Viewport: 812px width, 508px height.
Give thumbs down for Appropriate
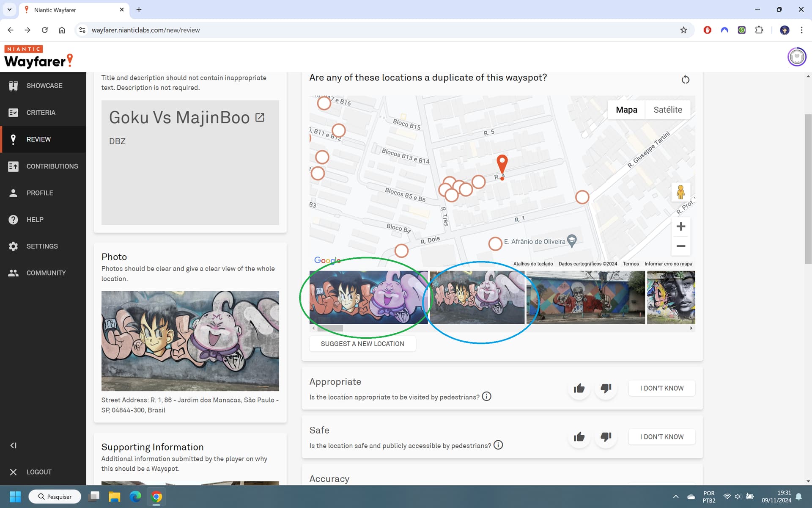606,388
